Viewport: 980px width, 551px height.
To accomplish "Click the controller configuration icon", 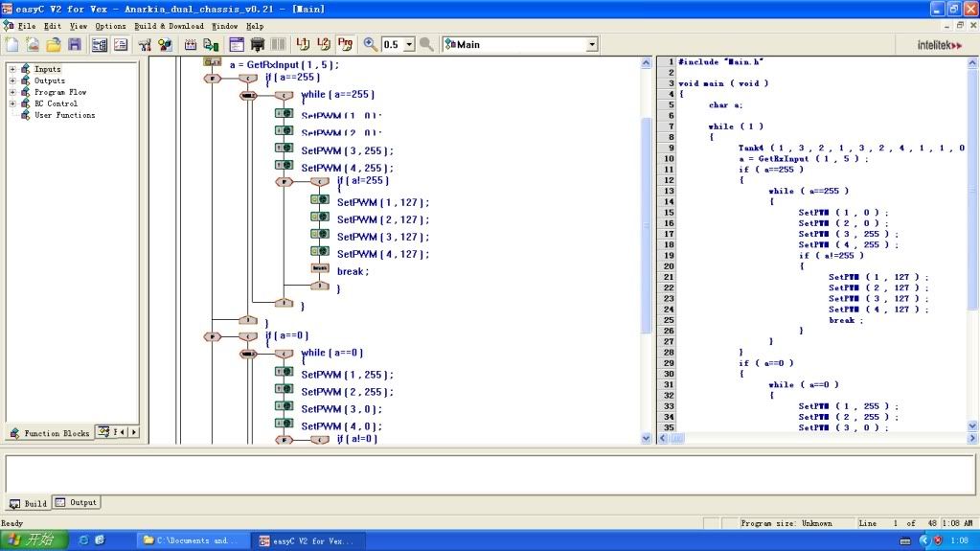I will (x=145, y=44).
